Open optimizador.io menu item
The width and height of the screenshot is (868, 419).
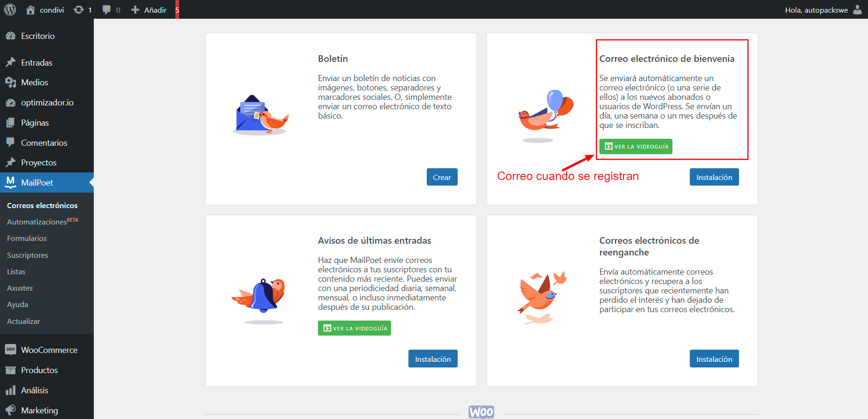[x=47, y=103]
